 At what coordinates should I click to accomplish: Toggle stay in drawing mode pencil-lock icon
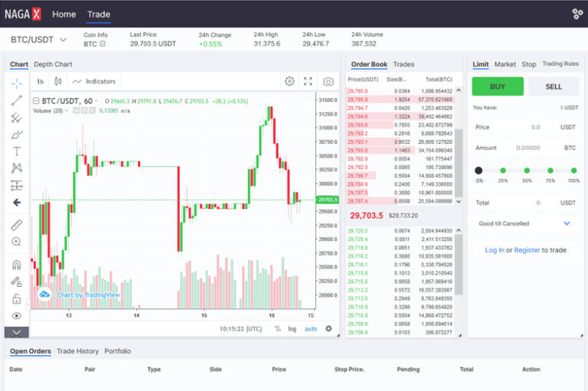click(17, 282)
